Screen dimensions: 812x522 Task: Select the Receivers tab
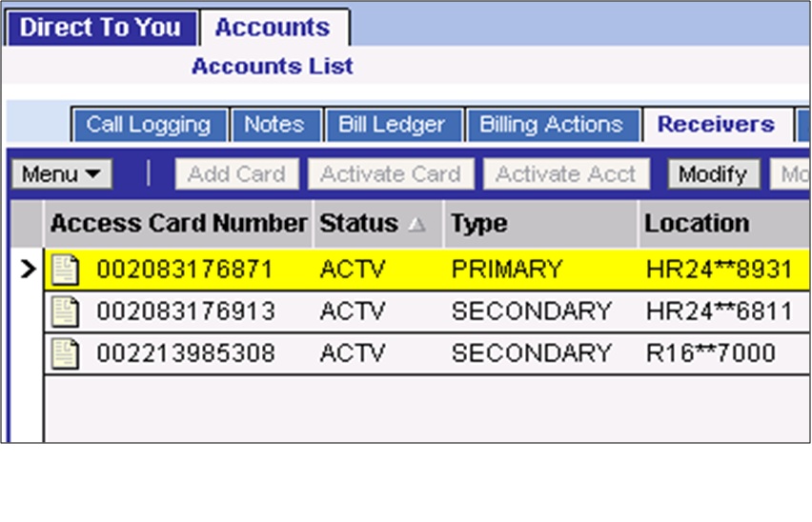pyautogui.click(x=716, y=125)
